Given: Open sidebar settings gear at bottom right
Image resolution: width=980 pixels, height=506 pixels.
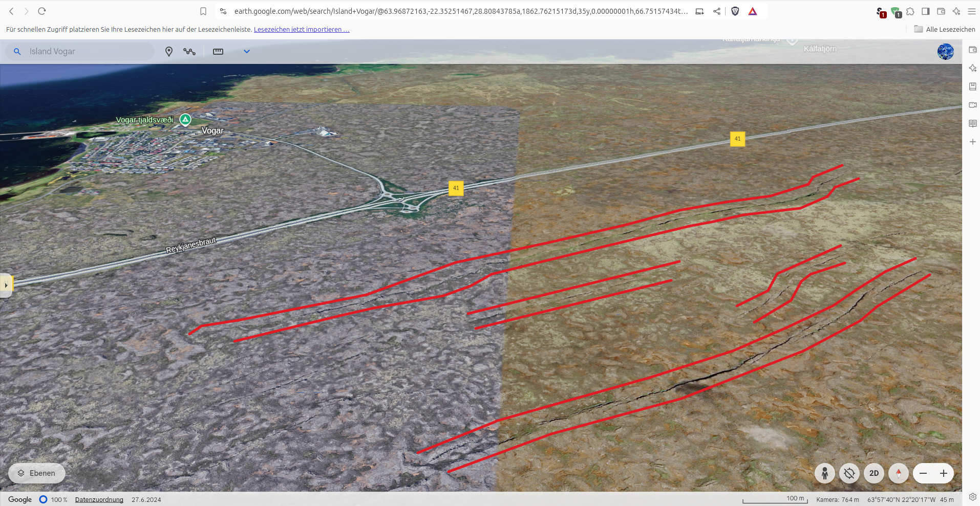Looking at the screenshot, I should [x=973, y=497].
